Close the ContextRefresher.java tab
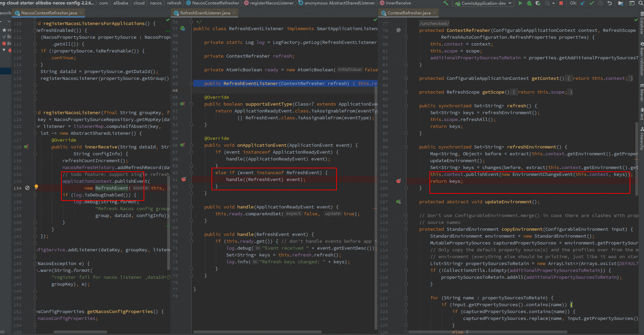 tap(435, 13)
